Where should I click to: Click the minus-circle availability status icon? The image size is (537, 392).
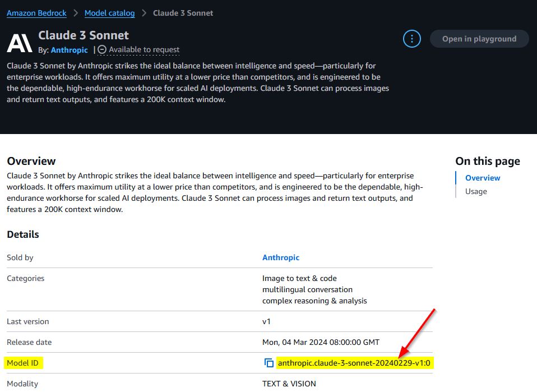102,50
